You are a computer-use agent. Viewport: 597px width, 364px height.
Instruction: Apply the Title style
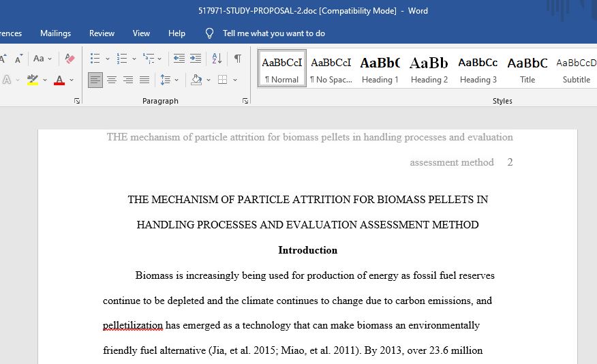pyautogui.click(x=527, y=69)
